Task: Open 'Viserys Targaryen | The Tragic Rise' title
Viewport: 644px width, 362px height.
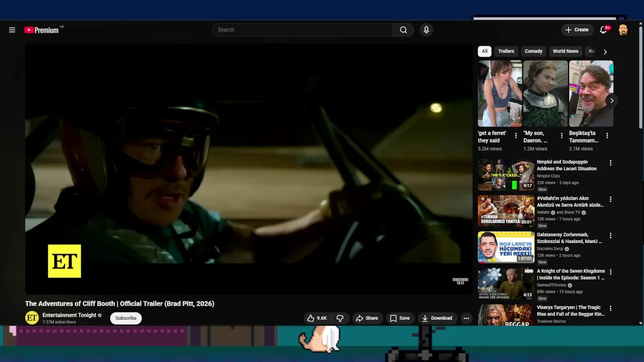Action: click(x=571, y=311)
